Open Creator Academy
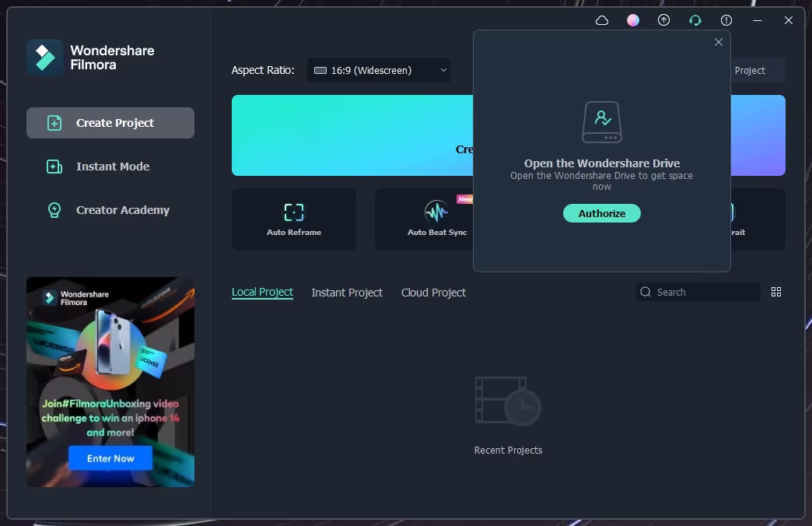 pyautogui.click(x=109, y=210)
